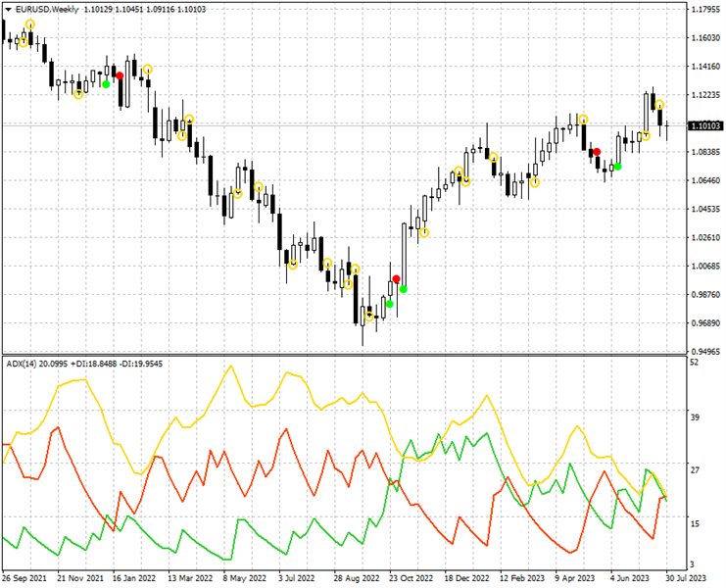Click the 52 level on ADX scale
726x588 pixels.
click(x=694, y=363)
